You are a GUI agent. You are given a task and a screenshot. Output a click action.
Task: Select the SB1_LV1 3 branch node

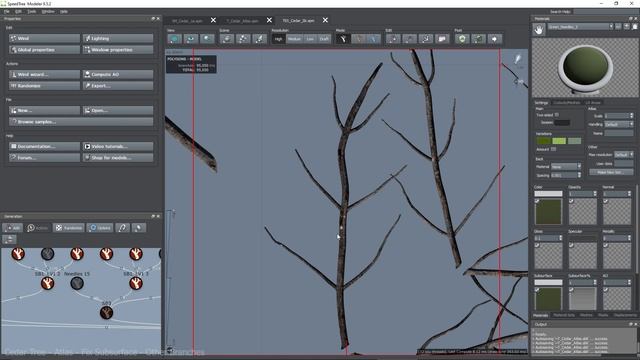tap(136, 283)
